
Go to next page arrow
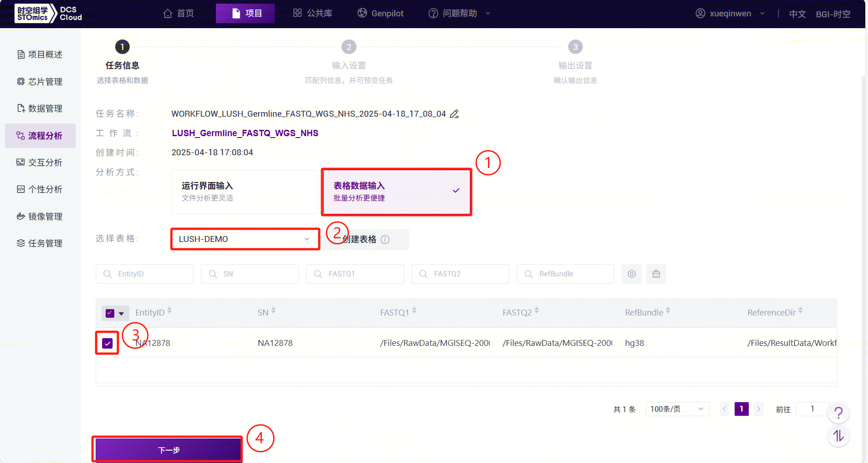click(758, 409)
